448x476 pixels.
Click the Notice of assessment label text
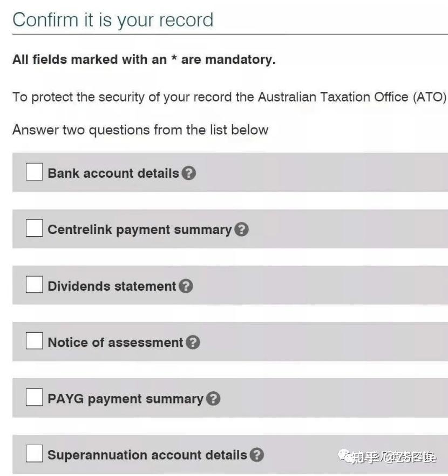click(x=116, y=343)
